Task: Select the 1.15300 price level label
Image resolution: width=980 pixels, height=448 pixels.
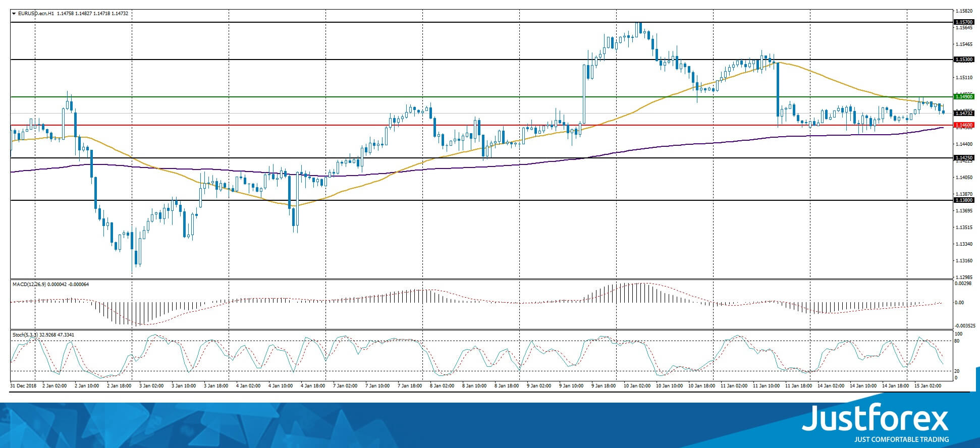Action: click(964, 60)
